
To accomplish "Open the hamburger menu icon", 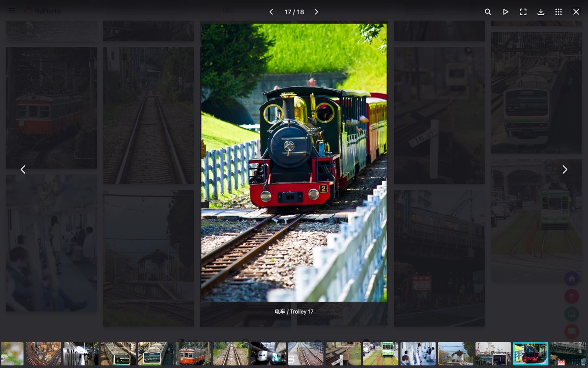I will point(12,11).
